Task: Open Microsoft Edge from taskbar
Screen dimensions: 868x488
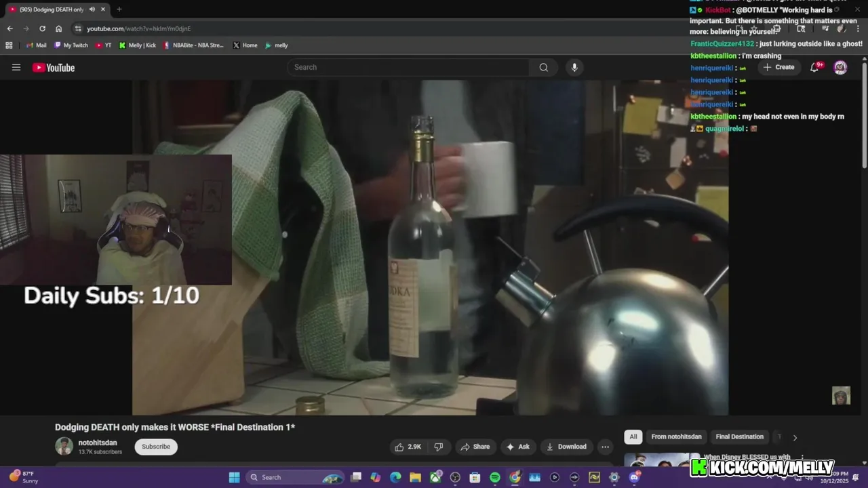Action: click(x=395, y=477)
